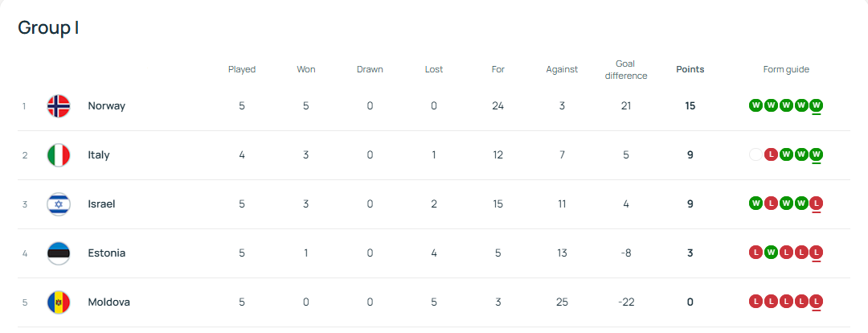Click Norway's flag icon
868x333 pixels.
click(59, 106)
